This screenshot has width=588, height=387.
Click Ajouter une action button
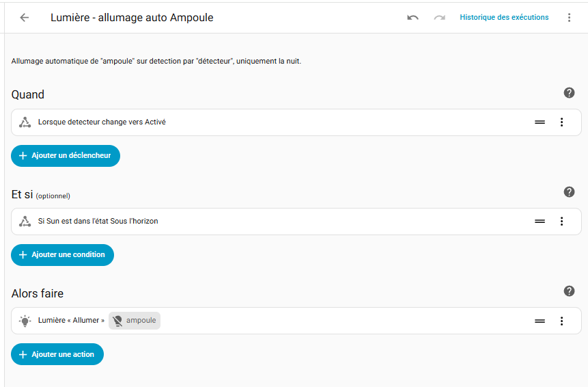pos(57,354)
